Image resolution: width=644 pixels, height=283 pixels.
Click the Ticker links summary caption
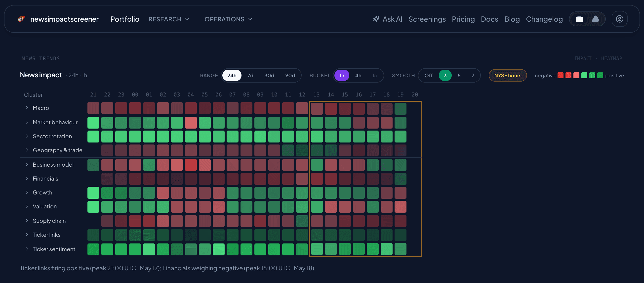pos(167,268)
